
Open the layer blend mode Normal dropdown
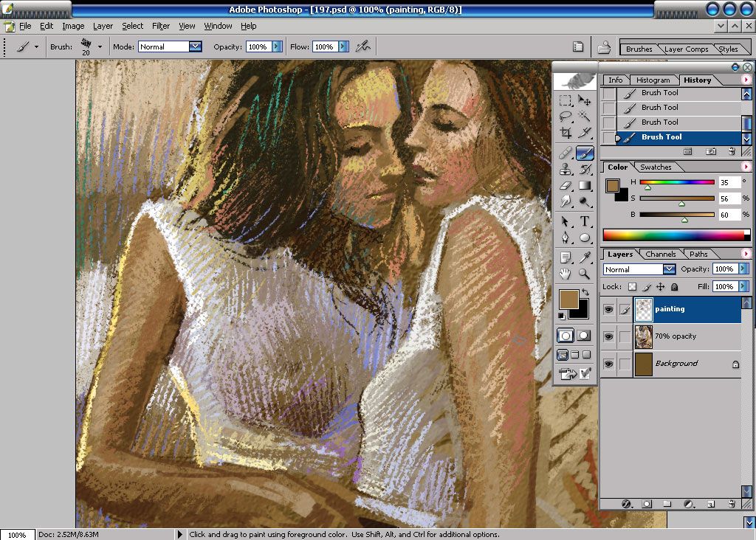coord(669,269)
